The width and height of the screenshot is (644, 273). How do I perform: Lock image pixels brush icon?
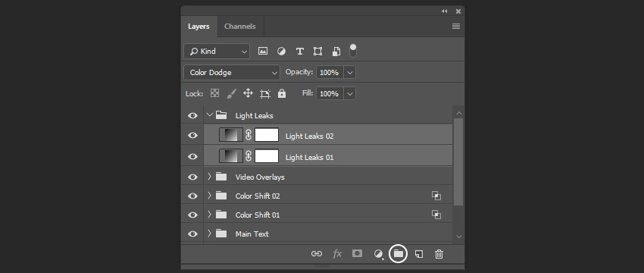232,93
